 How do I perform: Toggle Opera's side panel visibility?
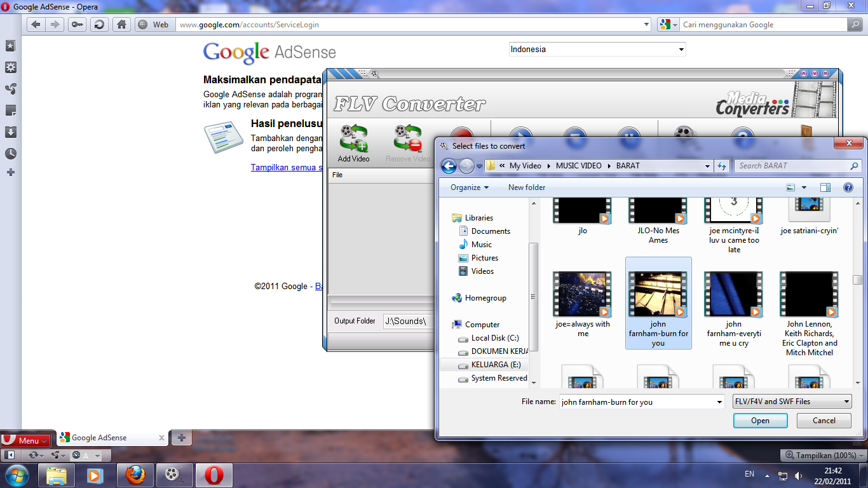tap(10, 456)
